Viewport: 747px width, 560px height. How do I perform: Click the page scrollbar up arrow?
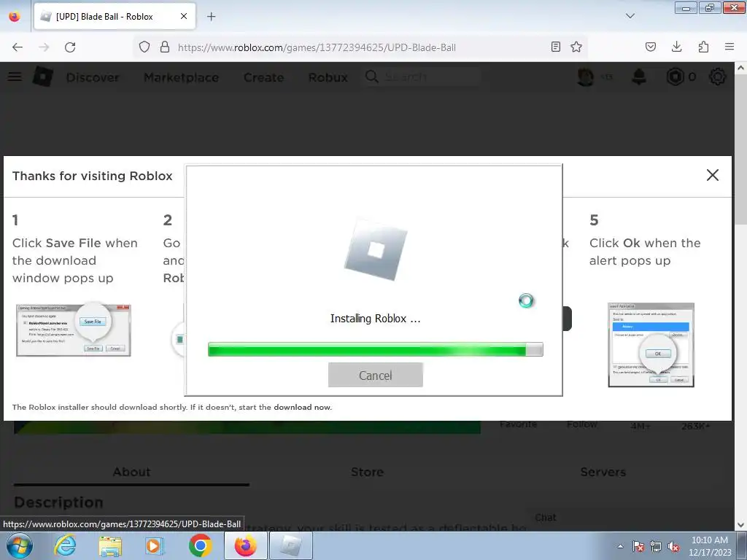pyautogui.click(x=741, y=68)
